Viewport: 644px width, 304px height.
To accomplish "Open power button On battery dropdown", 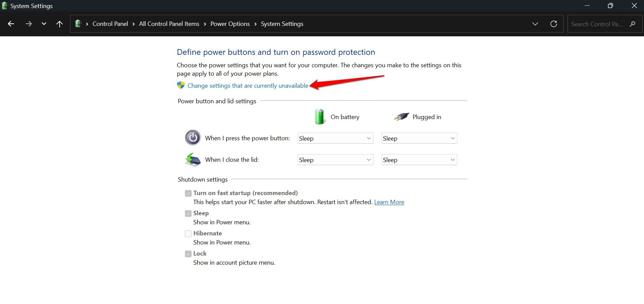I will point(335,138).
